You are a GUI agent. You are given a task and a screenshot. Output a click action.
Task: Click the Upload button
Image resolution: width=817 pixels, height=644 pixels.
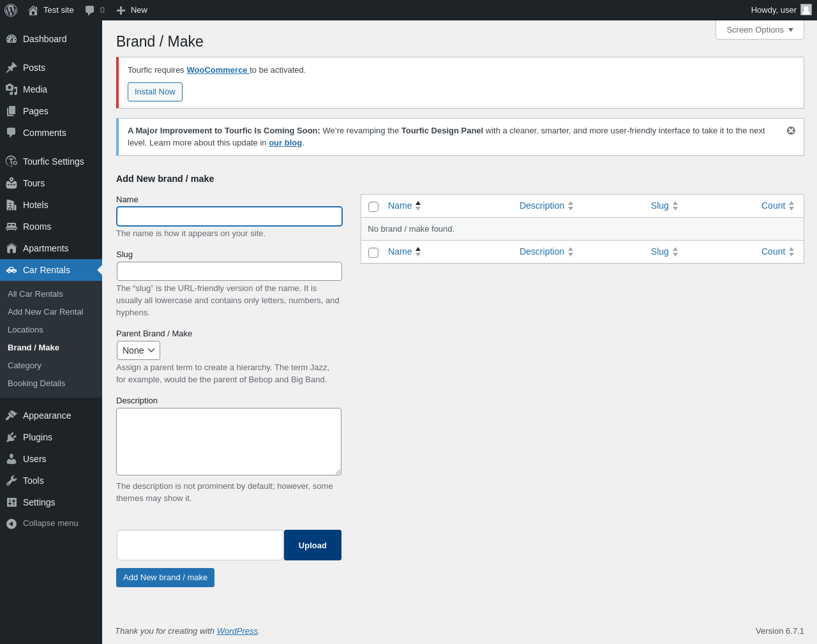pos(313,545)
